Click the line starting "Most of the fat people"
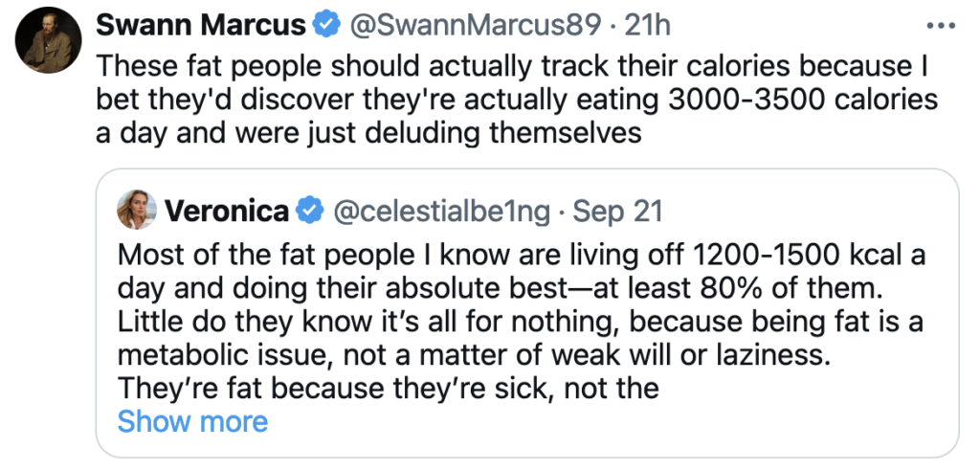Viewport: 980px width, 471px height. (520, 258)
